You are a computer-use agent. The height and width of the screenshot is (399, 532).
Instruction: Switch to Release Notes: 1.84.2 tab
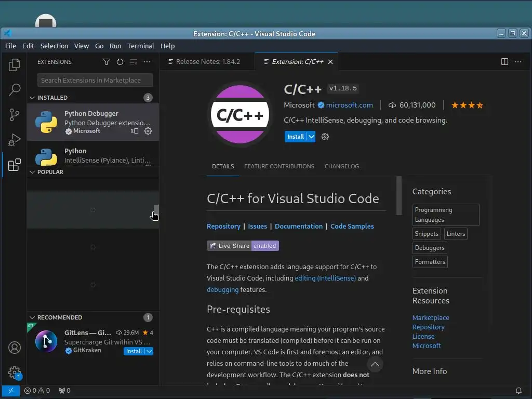click(207, 62)
